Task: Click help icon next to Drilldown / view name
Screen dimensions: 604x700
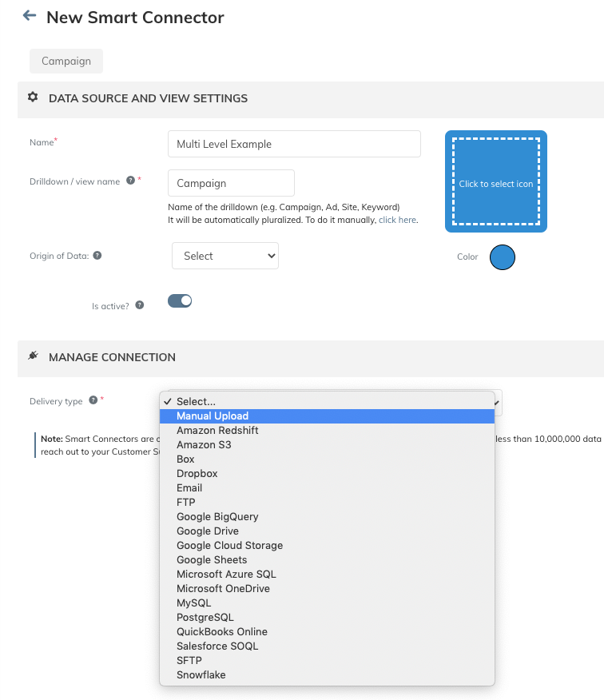Action: click(x=130, y=181)
